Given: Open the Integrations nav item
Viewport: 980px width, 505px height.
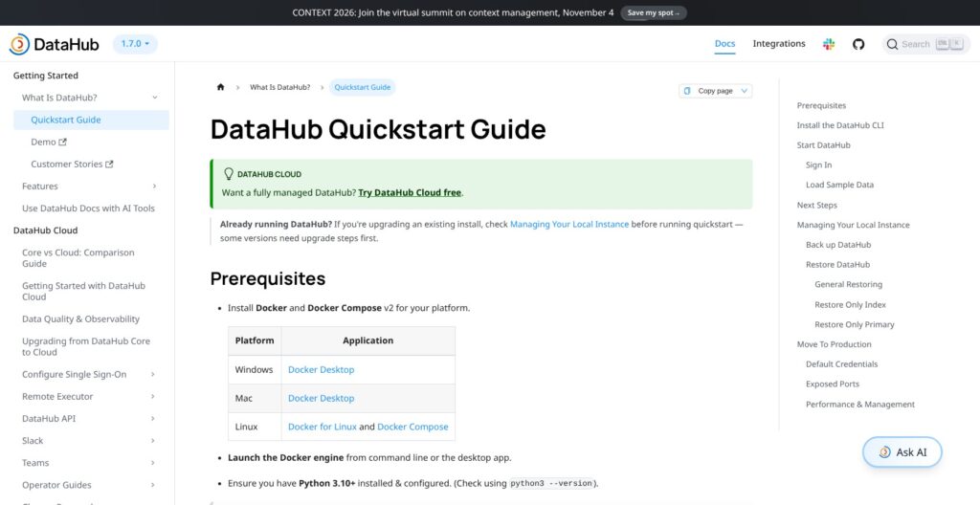Looking at the screenshot, I should point(779,44).
